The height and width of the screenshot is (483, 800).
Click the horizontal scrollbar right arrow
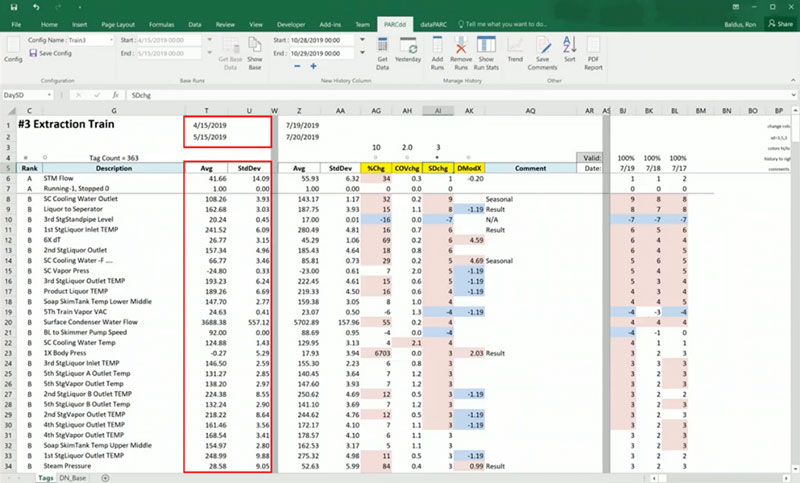787,478
